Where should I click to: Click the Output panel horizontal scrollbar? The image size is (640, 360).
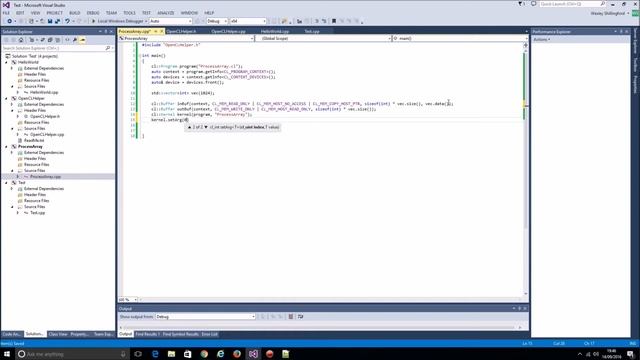[319, 327]
